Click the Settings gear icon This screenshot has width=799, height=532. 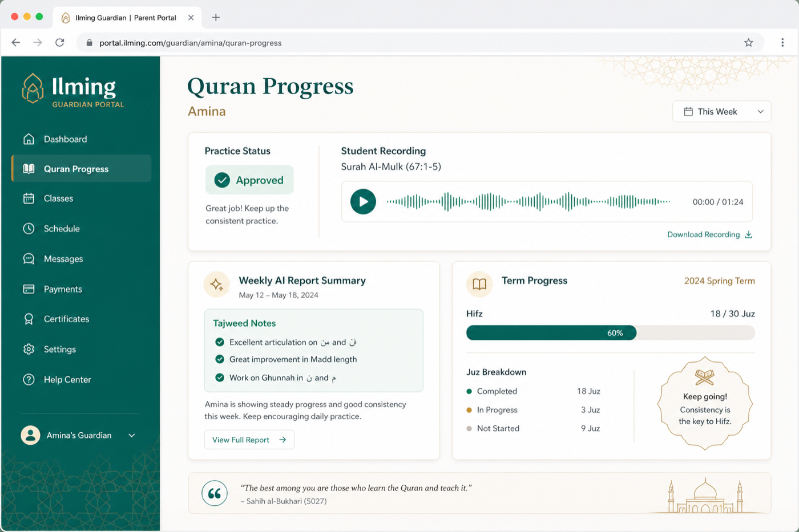(x=29, y=350)
